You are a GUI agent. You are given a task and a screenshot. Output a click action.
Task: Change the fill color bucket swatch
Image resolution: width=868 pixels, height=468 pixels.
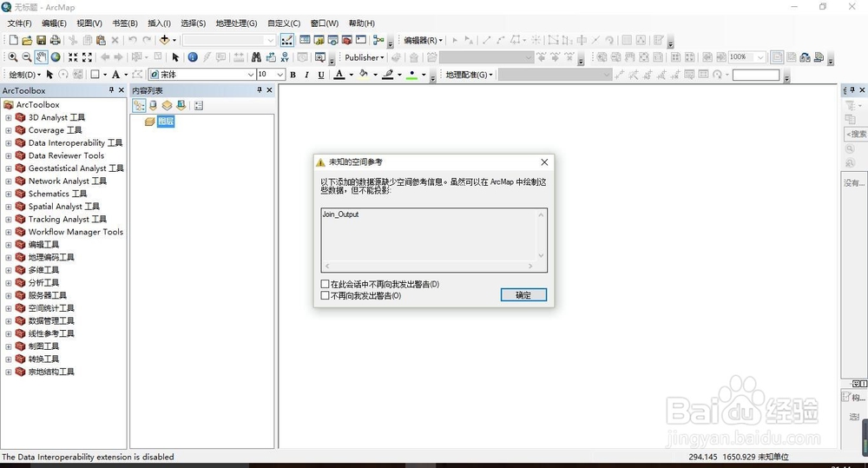tap(364, 75)
